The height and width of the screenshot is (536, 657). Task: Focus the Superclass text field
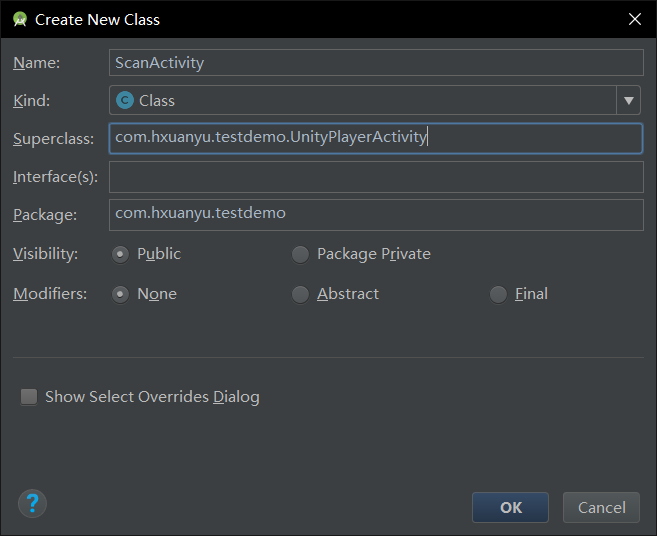[x=375, y=138]
